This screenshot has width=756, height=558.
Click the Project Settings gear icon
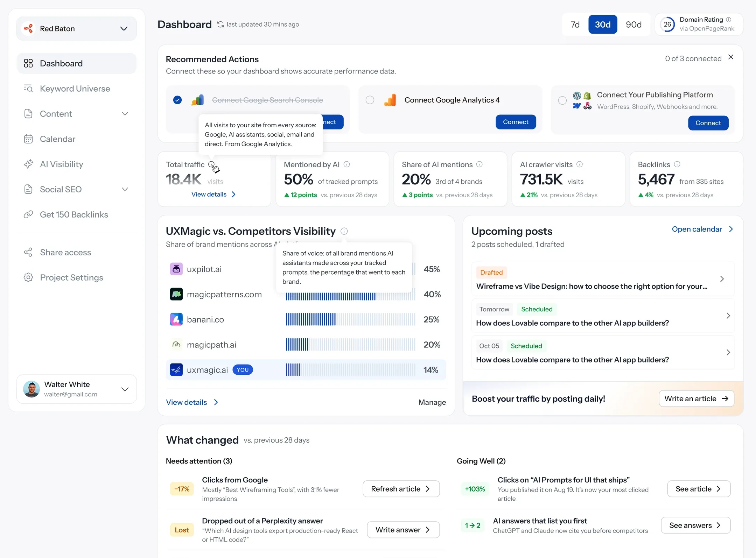(28, 277)
